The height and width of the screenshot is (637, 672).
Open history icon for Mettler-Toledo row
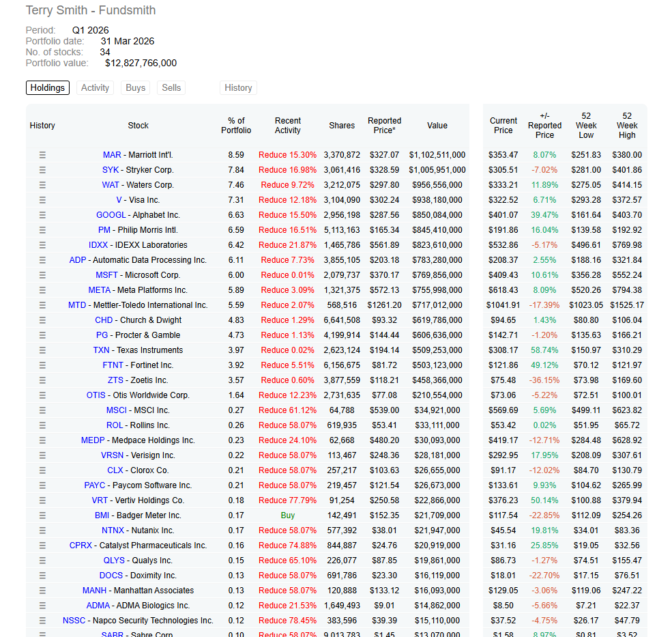coord(42,305)
